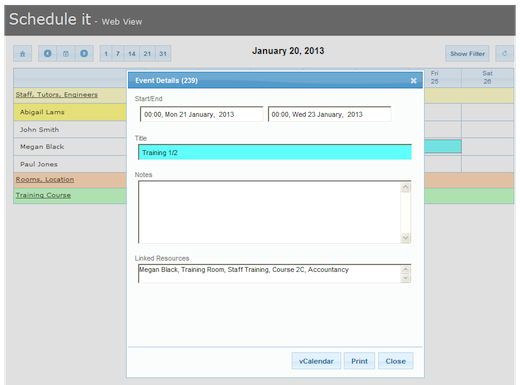
Task: Click Notes scrollbar up arrow
Action: click(x=405, y=187)
